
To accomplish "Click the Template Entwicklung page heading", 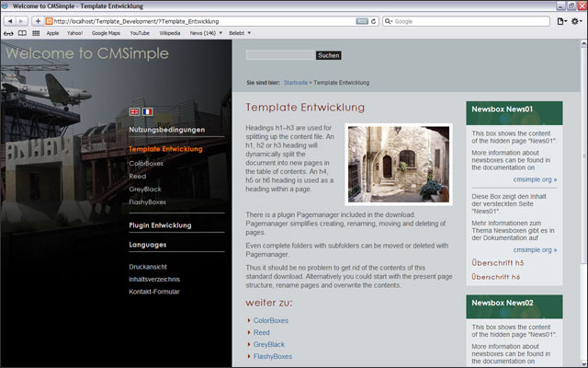I will click(305, 108).
